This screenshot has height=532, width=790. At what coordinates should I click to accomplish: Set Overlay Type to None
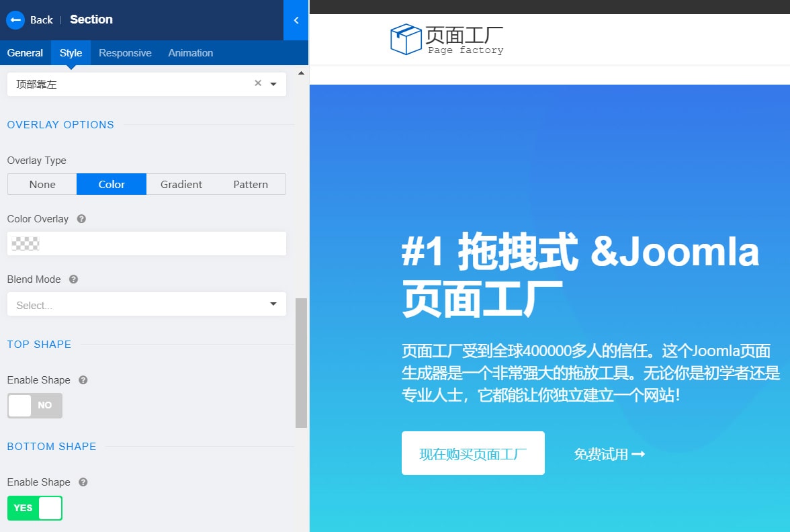[42, 184]
